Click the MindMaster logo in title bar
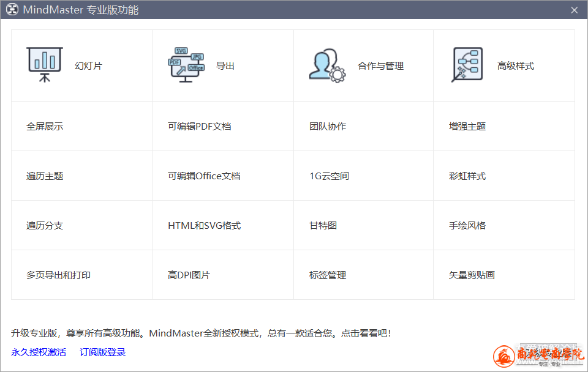Viewport: 588px width, 372px height. click(x=12, y=9)
